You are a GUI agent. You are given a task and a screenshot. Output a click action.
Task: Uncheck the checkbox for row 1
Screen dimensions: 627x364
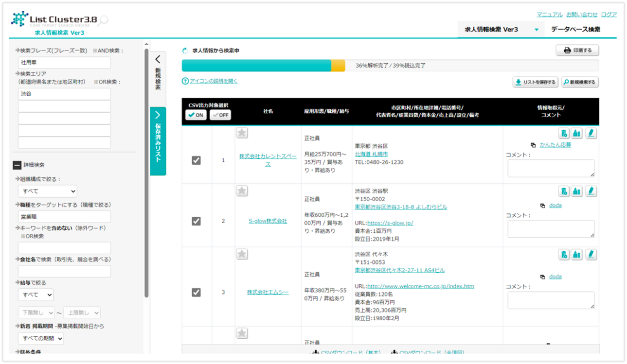[x=196, y=160]
